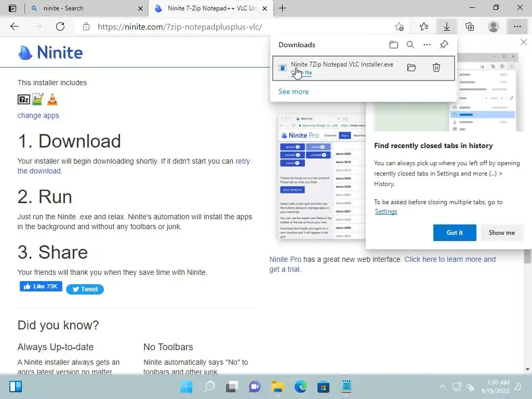
Task: Open Microsoft Store from taskbar
Action: coord(323,387)
